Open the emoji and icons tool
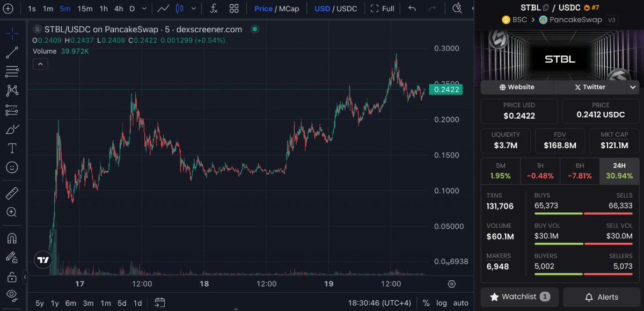 click(x=12, y=168)
